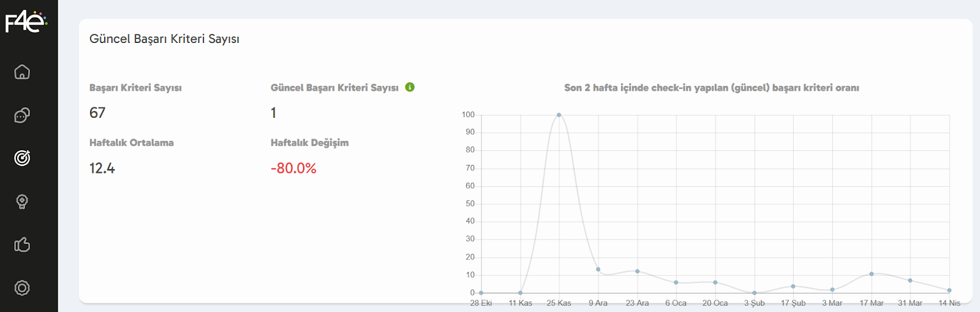
Task: Select the target goals icon
Action: click(x=22, y=158)
